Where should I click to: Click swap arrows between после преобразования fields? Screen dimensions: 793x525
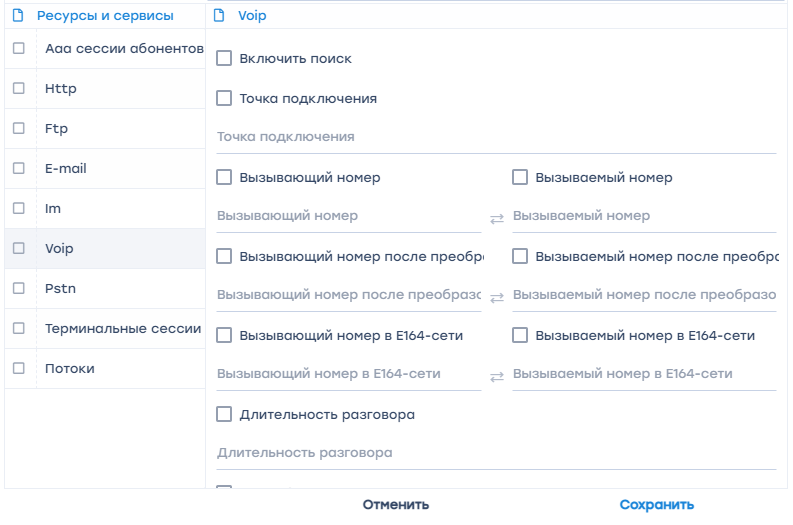pos(497,297)
